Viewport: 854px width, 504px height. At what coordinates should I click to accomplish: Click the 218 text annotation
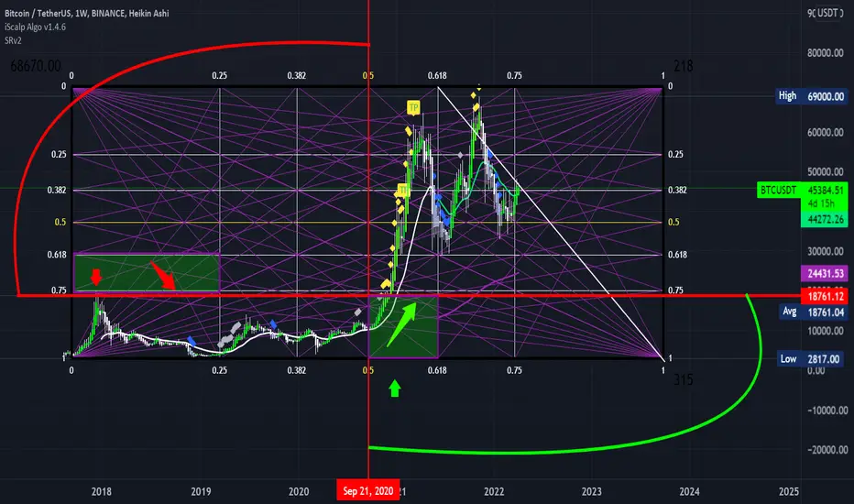[x=684, y=66]
